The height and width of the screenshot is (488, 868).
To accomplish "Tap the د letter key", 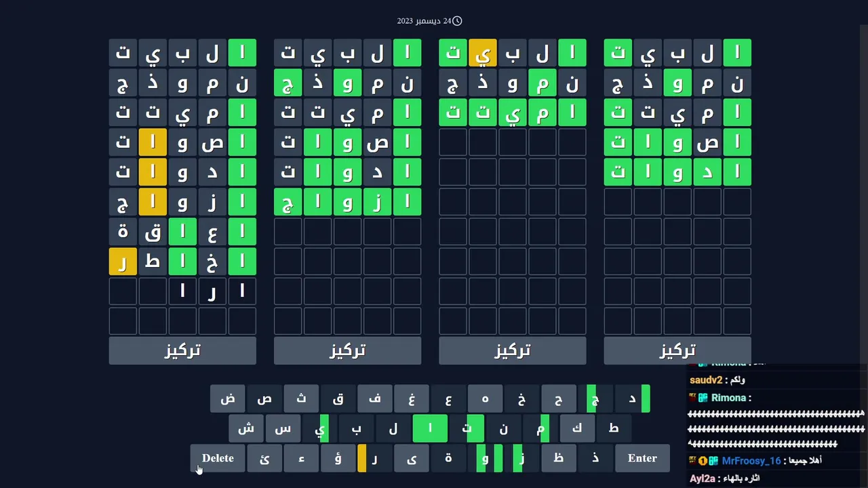I will pyautogui.click(x=631, y=399).
